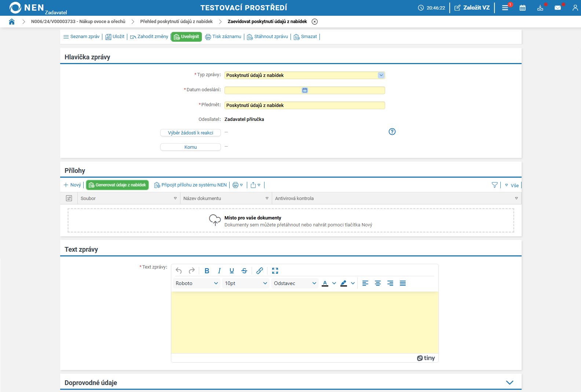Toggle italic formatting in editor

pos(219,271)
